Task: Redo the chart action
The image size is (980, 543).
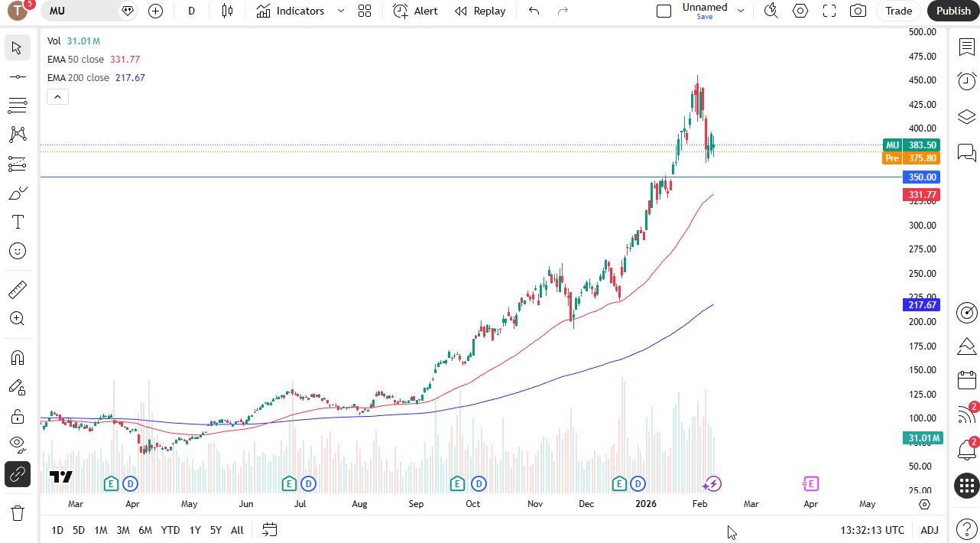Action: (x=563, y=11)
